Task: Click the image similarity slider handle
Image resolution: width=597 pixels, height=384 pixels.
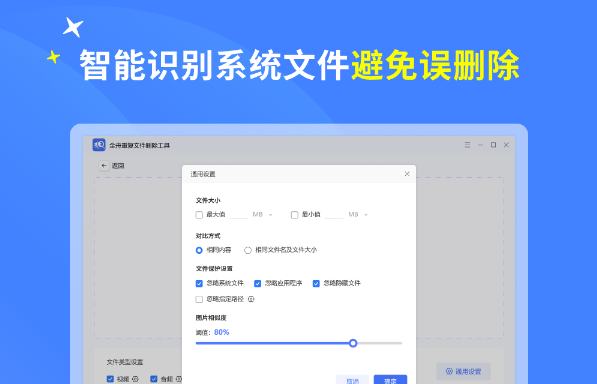Action: coord(353,343)
